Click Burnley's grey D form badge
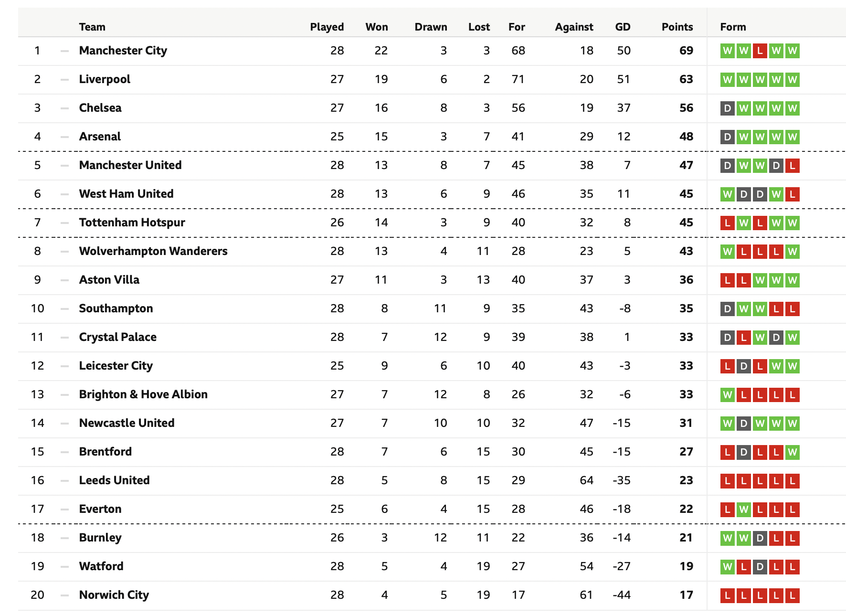The height and width of the screenshot is (616, 846). click(760, 538)
